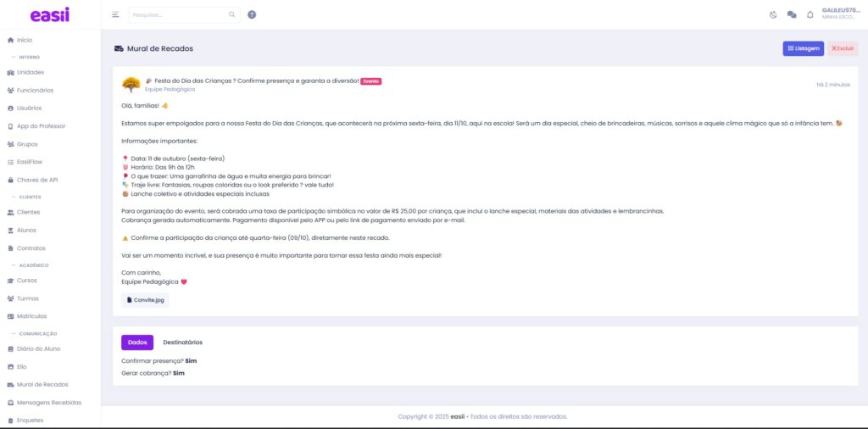Image resolution: width=868 pixels, height=429 pixels.
Task: Open the notifications bell
Action: [x=810, y=14]
